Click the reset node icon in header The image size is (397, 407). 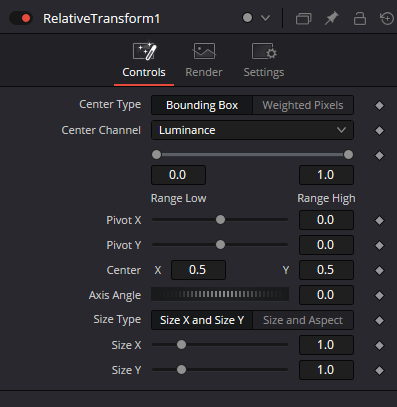coord(387,18)
